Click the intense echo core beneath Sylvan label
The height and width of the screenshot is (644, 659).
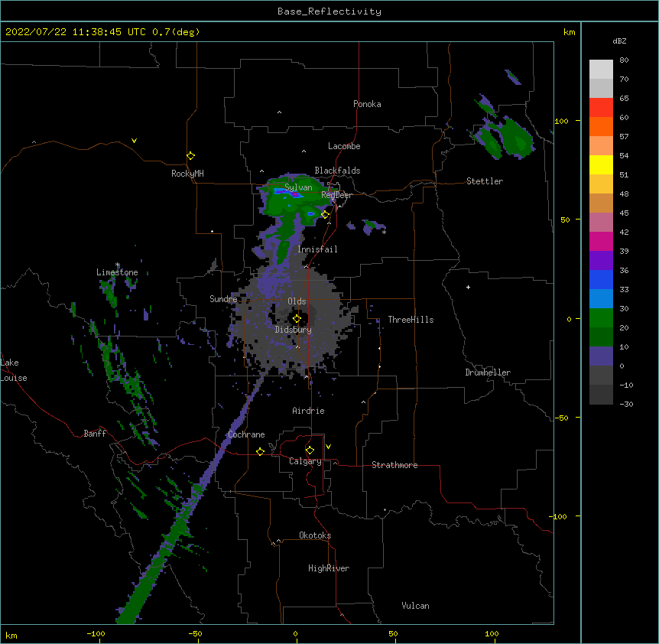294,194
